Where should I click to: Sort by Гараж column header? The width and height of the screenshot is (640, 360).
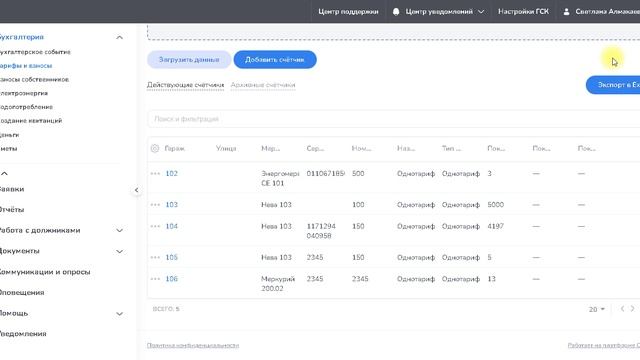175,149
